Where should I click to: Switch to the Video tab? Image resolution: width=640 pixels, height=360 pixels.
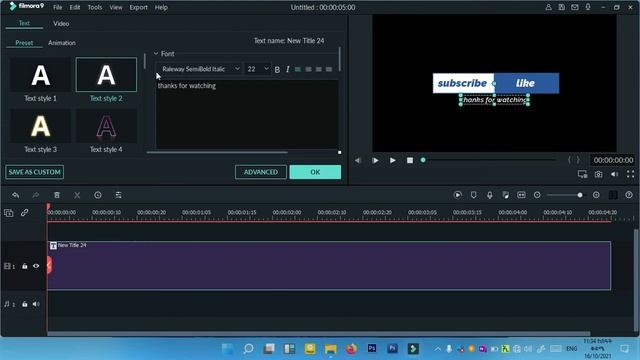click(x=61, y=24)
